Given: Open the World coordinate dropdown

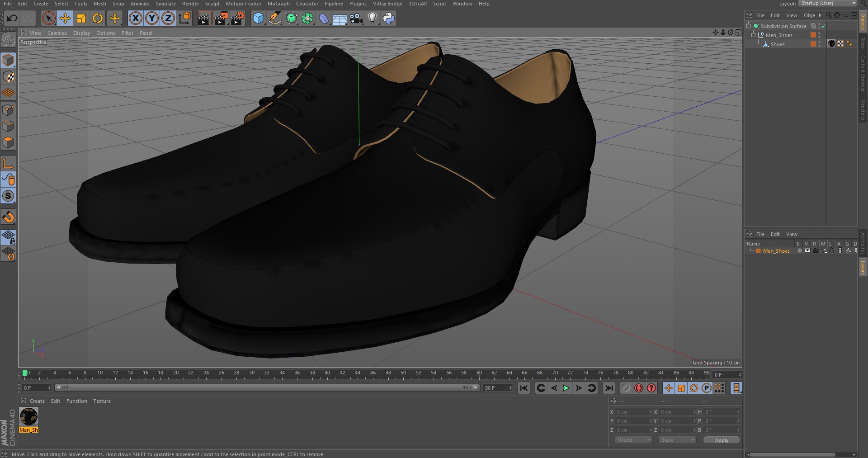Looking at the screenshot, I should [x=633, y=440].
